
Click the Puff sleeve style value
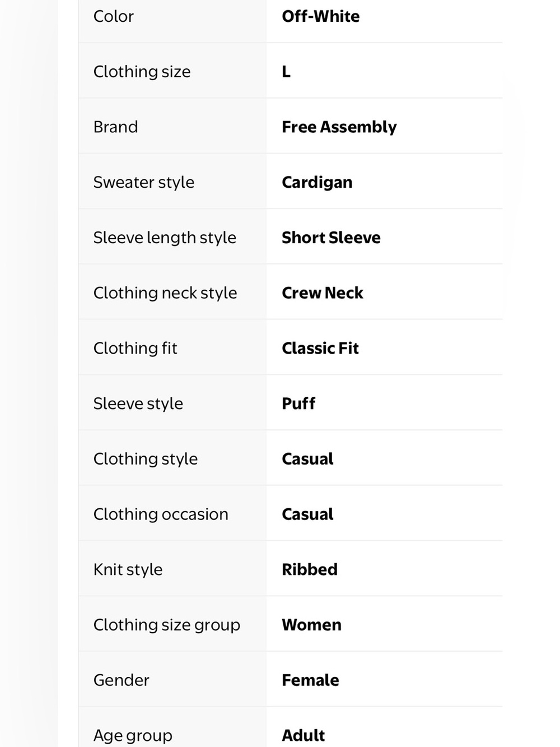298,403
